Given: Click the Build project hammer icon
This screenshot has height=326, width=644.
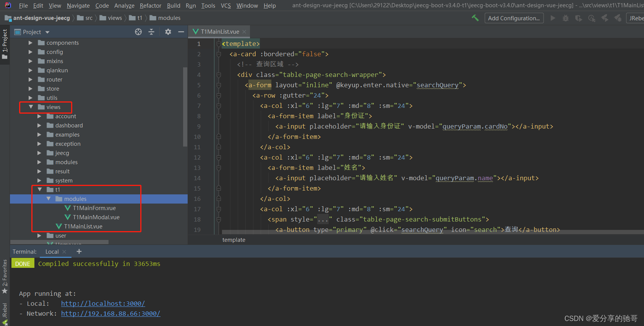Looking at the screenshot, I should coord(475,18).
